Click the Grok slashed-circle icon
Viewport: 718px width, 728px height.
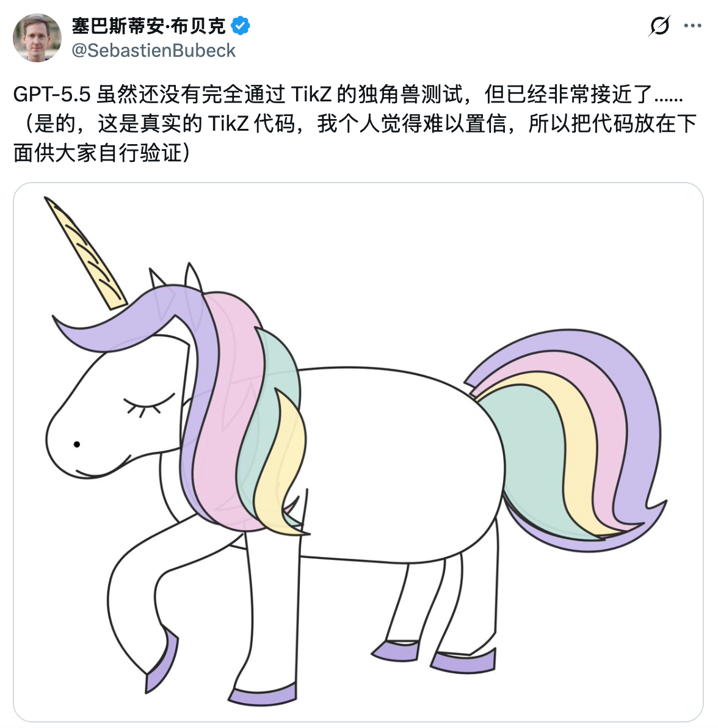[659, 26]
